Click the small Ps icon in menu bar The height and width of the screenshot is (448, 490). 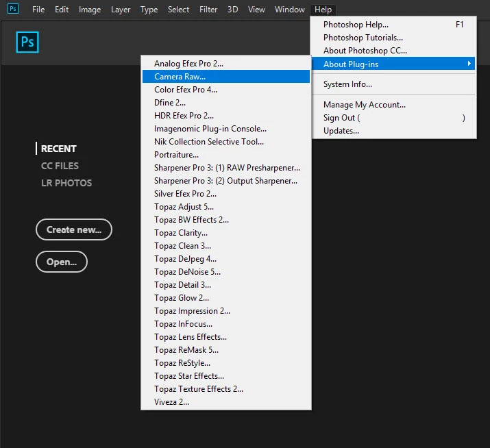[x=13, y=9]
